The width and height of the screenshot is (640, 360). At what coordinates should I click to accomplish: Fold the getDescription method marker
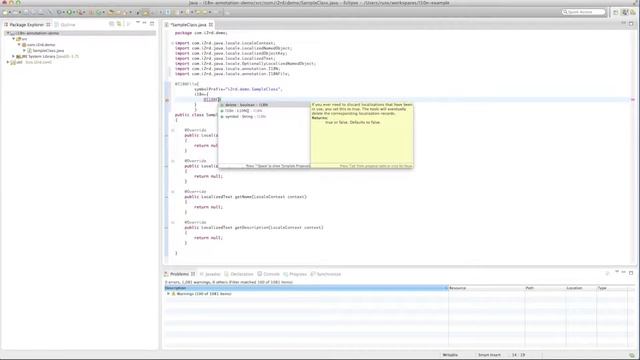(172, 222)
